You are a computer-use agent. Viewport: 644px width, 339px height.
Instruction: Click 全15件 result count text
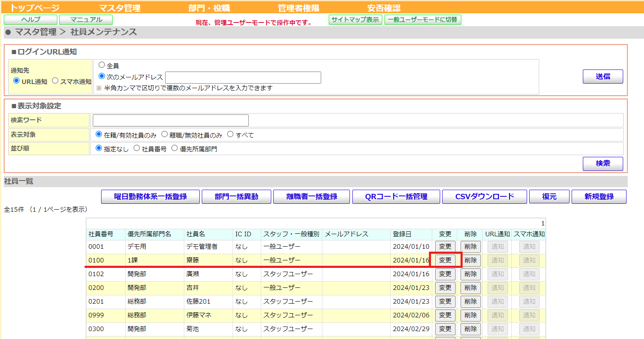14,210
